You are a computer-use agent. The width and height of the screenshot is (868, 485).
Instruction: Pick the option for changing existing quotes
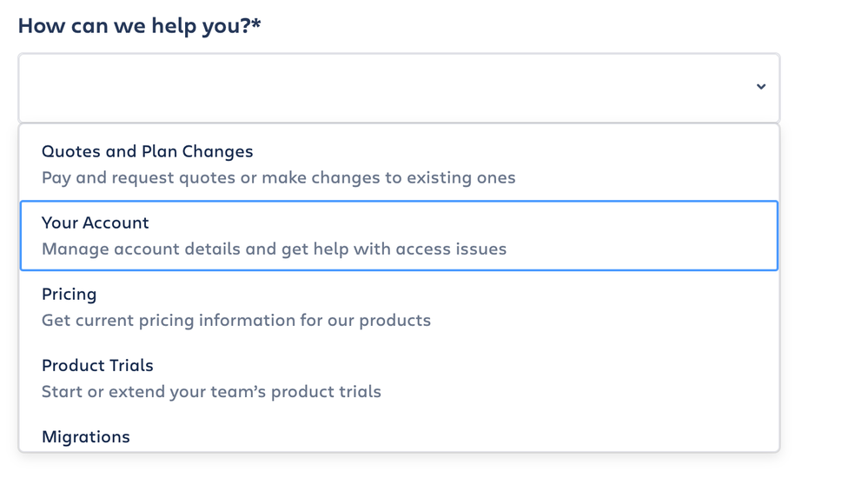398,164
